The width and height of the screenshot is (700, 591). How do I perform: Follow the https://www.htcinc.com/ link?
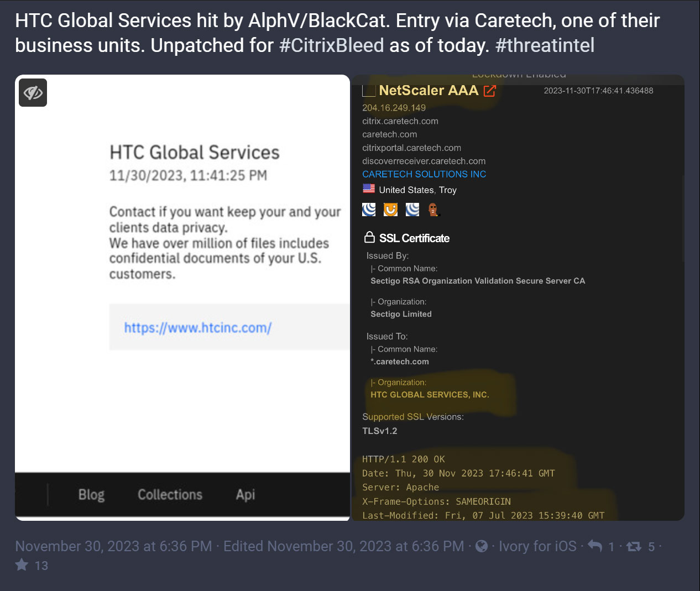197,328
